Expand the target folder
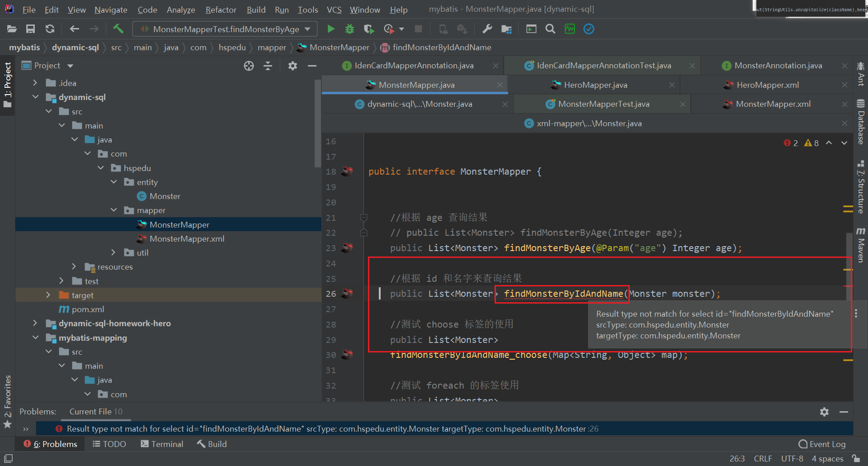 [48, 295]
